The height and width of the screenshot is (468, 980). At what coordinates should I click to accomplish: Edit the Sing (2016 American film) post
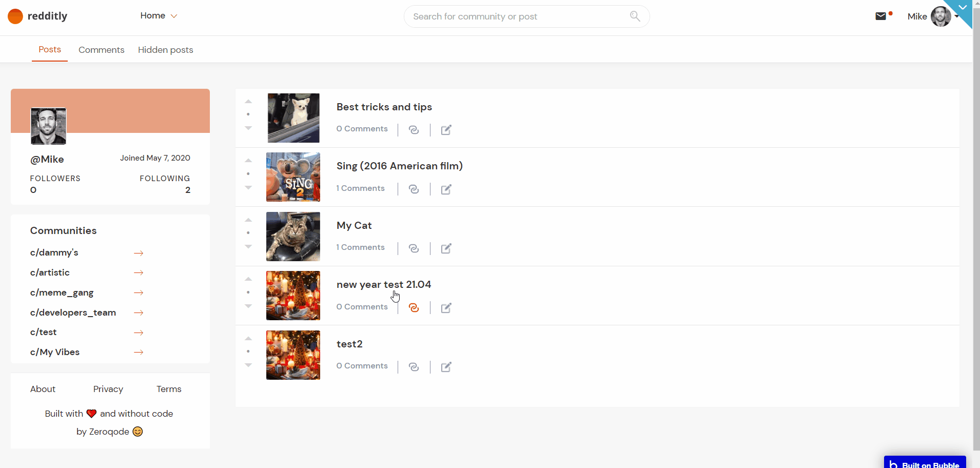tap(446, 189)
